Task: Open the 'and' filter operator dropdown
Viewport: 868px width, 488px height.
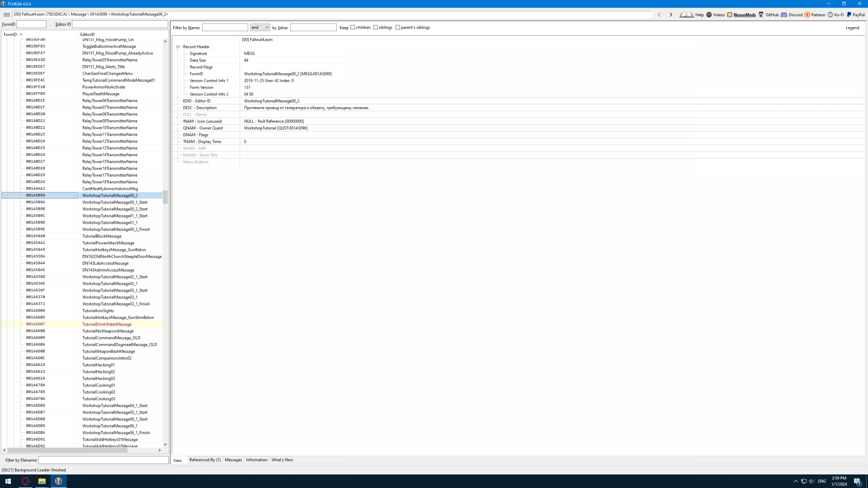Action: pos(260,28)
